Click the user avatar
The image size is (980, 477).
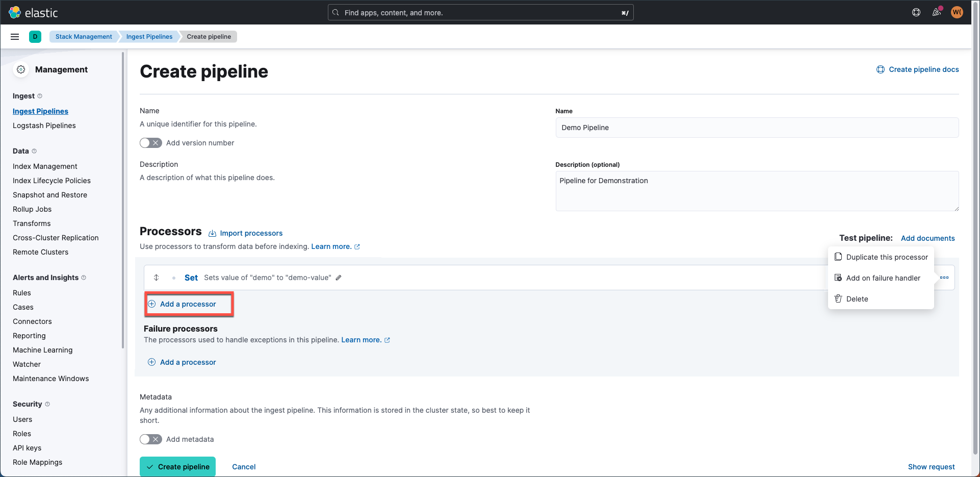tap(957, 12)
